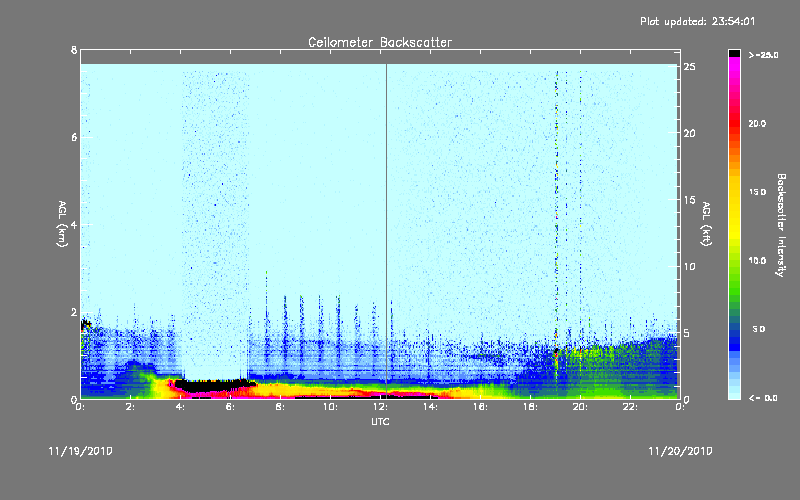Screen dimensions: 800x500
Task: Select the "4:" UTC hour tick
Action: coord(181,407)
